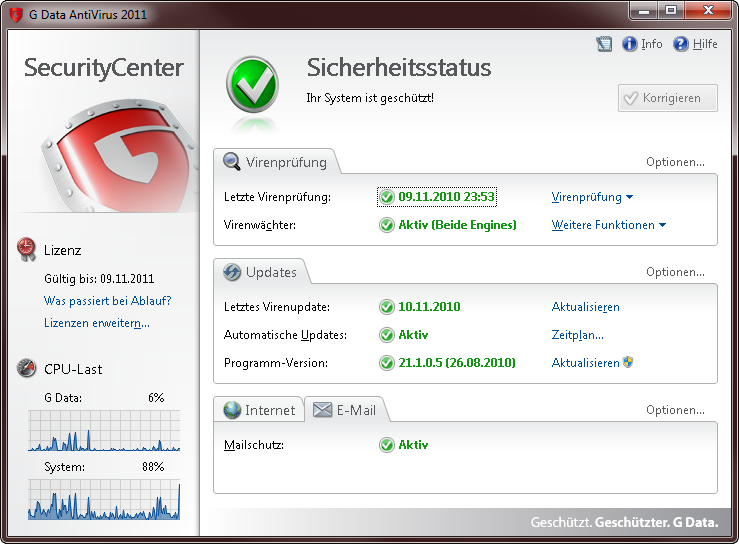The height and width of the screenshot is (544, 739).
Task: Click the System 88% value
Action: click(x=153, y=467)
